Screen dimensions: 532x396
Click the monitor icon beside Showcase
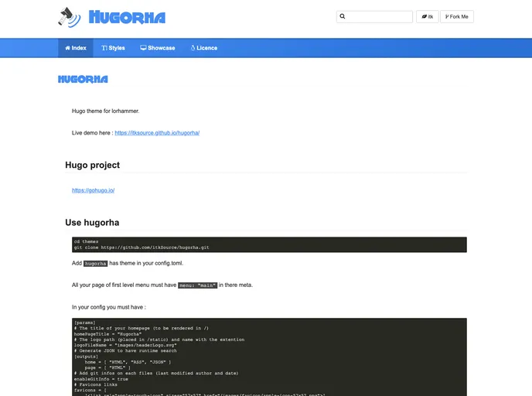coord(143,48)
